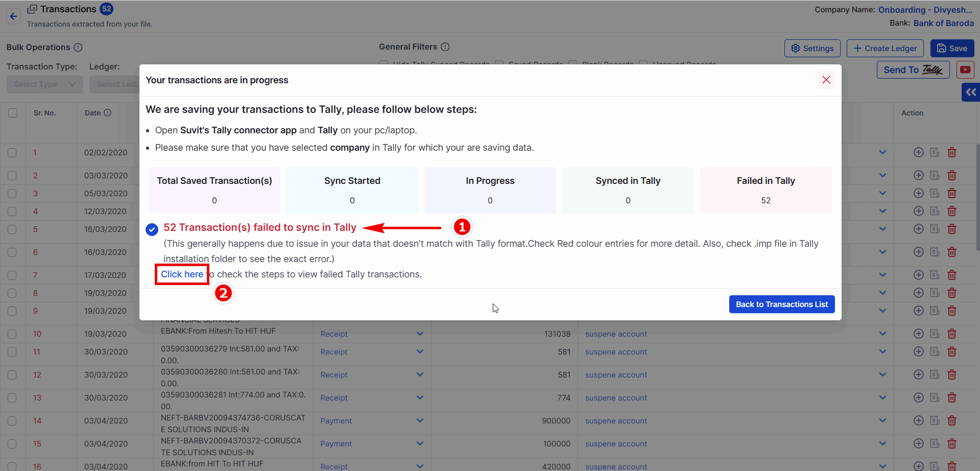This screenshot has height=471, width=980.
Task: Click the 'Click here' failed transactions link
Action: click(x=182, y=274)
